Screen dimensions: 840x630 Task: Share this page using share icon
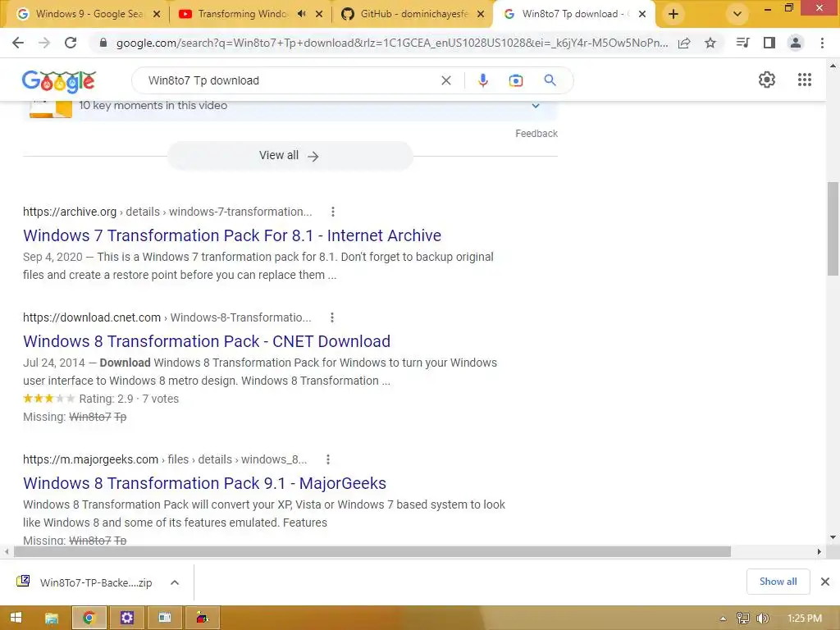(684, 43)
